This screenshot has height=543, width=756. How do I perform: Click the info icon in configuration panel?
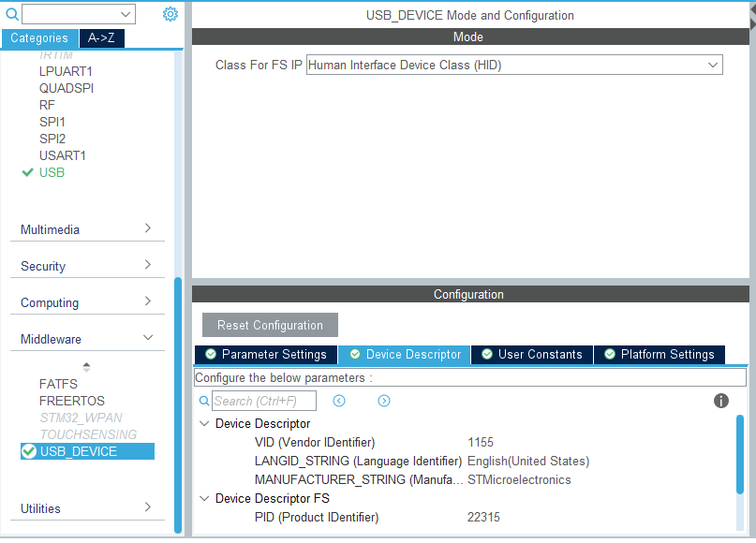point(720,401)
